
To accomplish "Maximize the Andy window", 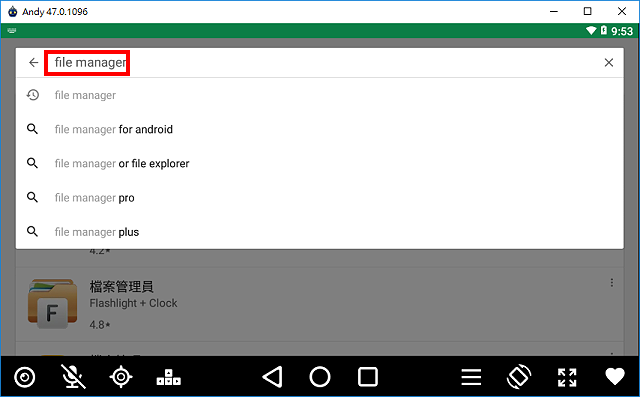I will pos(587,11).
